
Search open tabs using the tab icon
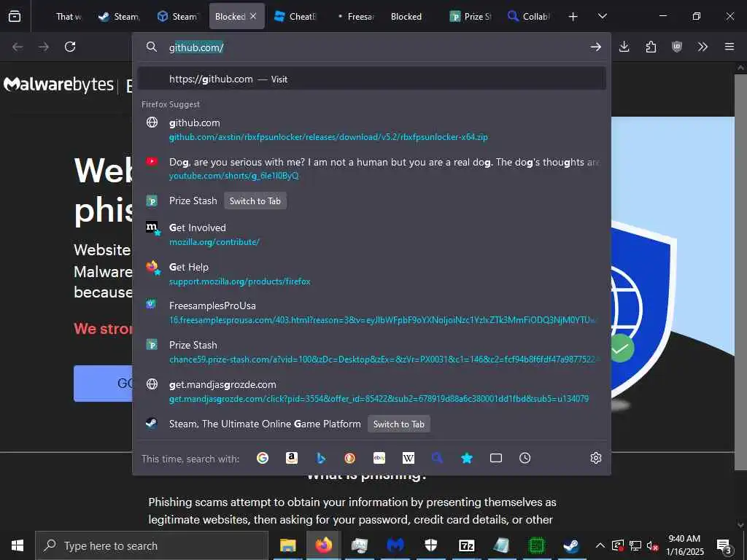pyautogui.click(x=496, y=458)
